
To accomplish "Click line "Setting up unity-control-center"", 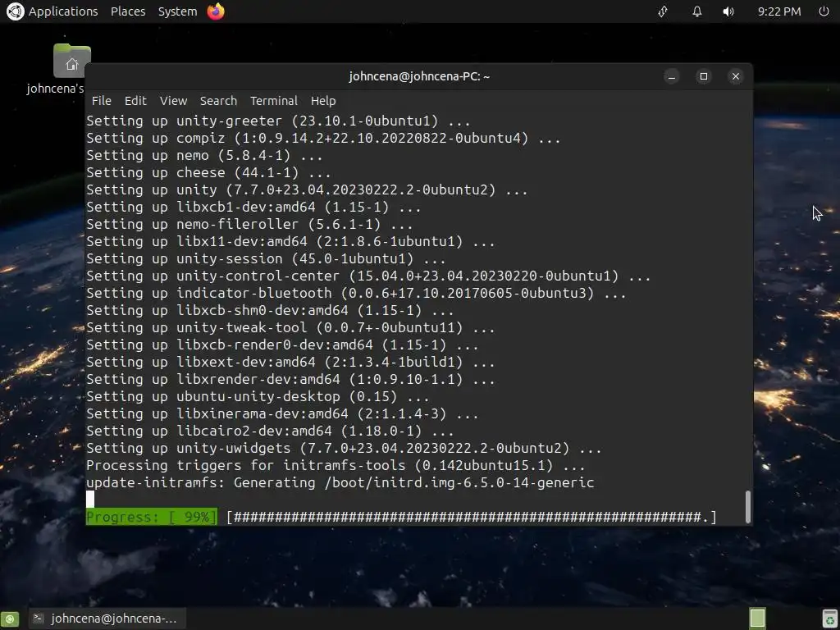I will 368,276.
